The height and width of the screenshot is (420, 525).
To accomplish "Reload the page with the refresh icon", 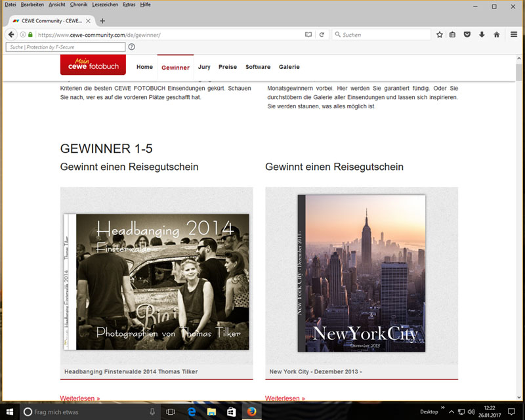I will (322, 34).
